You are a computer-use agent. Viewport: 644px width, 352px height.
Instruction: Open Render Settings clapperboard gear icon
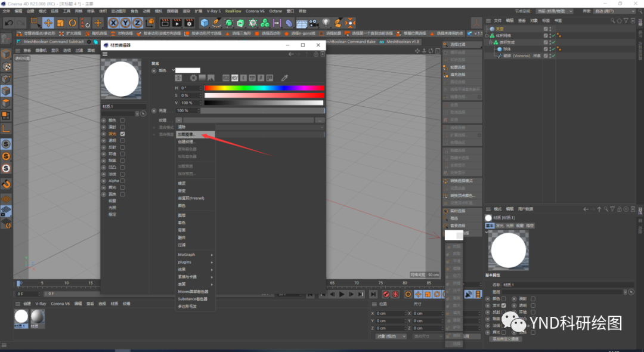190,23
